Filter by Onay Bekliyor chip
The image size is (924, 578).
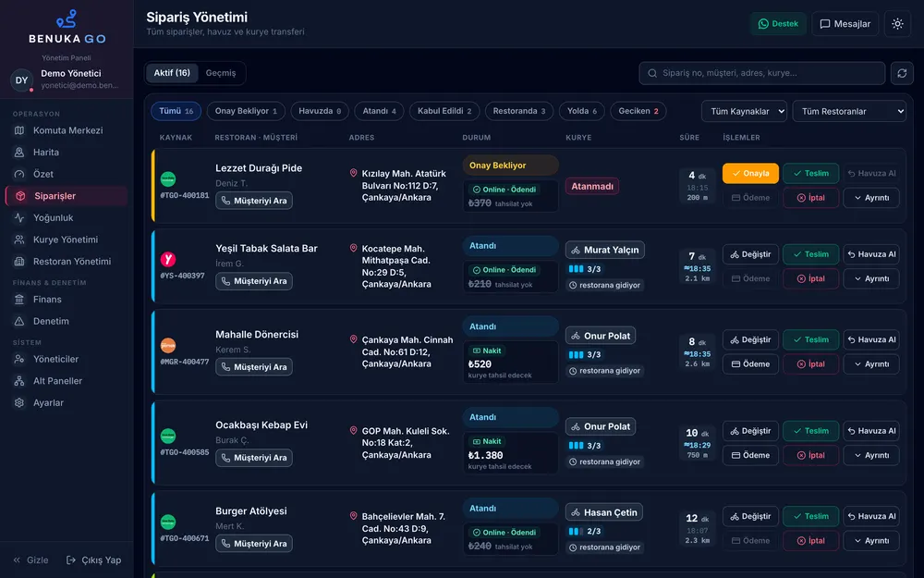246,111
